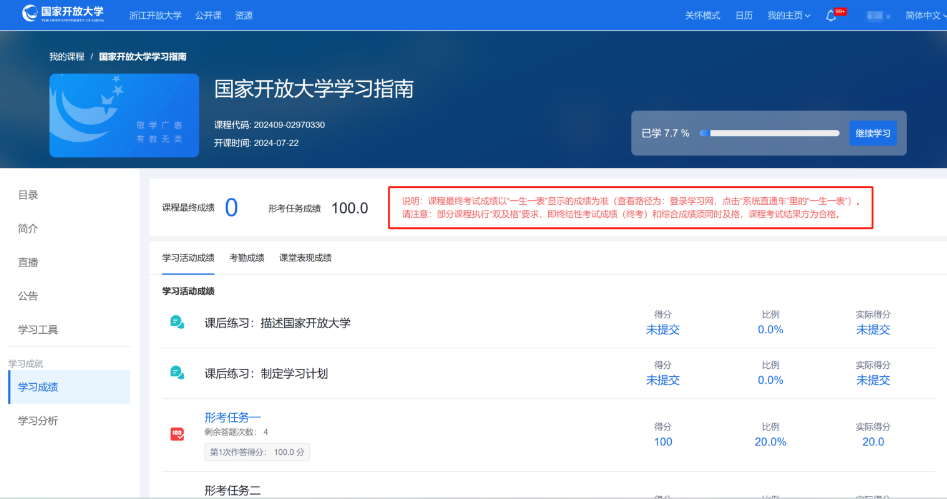Select 直播 in the sidebar
Image resolution: width=947 pixels, height=499 pixels.
click(x=28, y=262)
